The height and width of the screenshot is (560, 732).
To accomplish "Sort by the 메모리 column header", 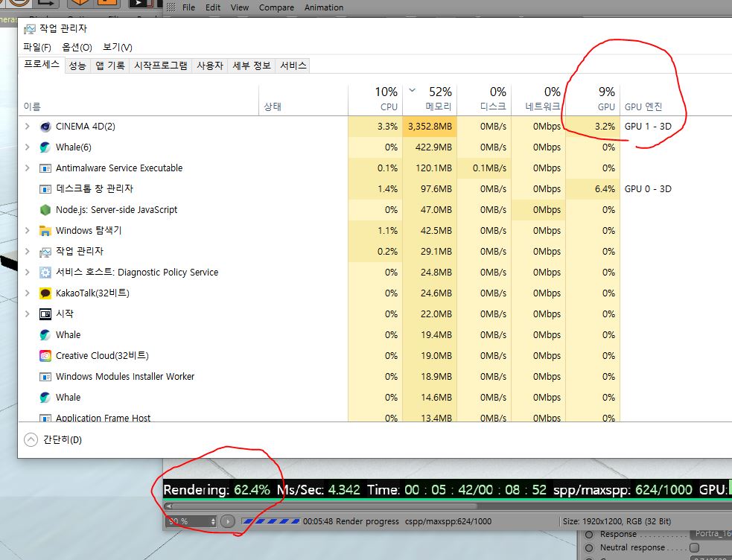I will pyautogui.click(x=430, y=99).
